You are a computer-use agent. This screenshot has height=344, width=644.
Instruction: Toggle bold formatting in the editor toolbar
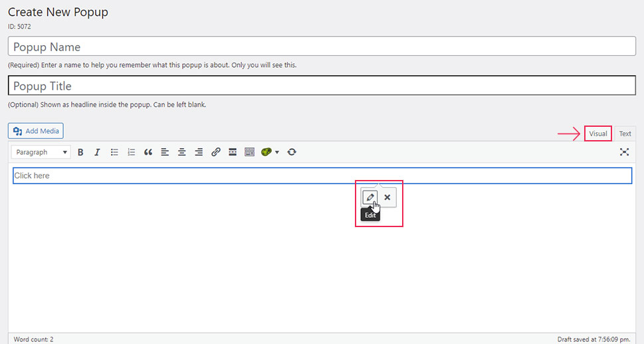point(80,152)
